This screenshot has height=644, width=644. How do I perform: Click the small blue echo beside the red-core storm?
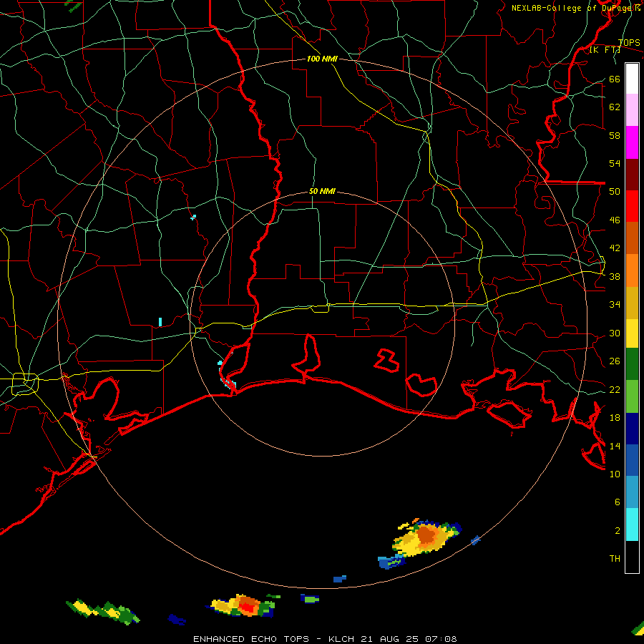[x=177, y=620]
